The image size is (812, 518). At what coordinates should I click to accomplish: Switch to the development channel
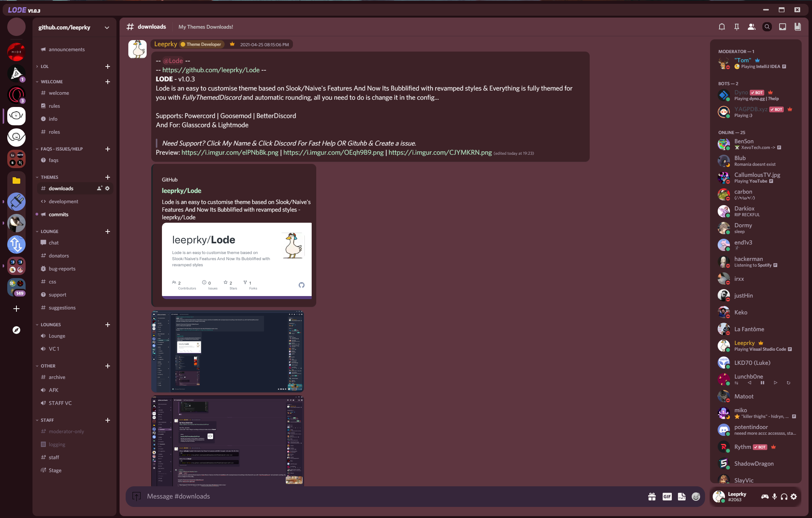pos(63,202)
